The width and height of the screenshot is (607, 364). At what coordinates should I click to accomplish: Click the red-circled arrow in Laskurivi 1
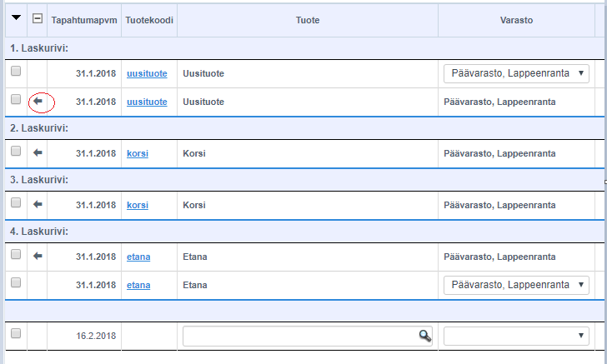tap(38, 102)
